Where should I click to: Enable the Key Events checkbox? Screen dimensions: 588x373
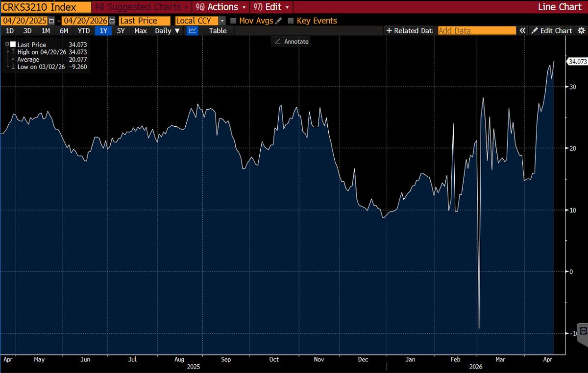click(x=291, y=21)
